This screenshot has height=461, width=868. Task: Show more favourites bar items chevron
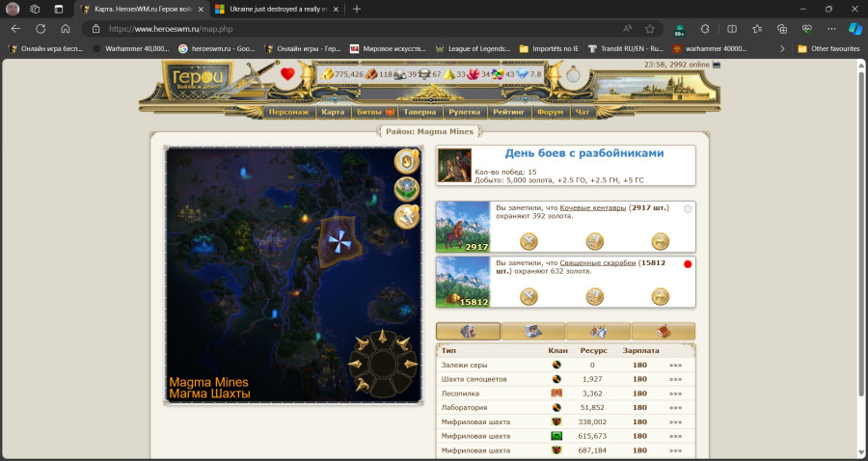[x=782, y=48]
